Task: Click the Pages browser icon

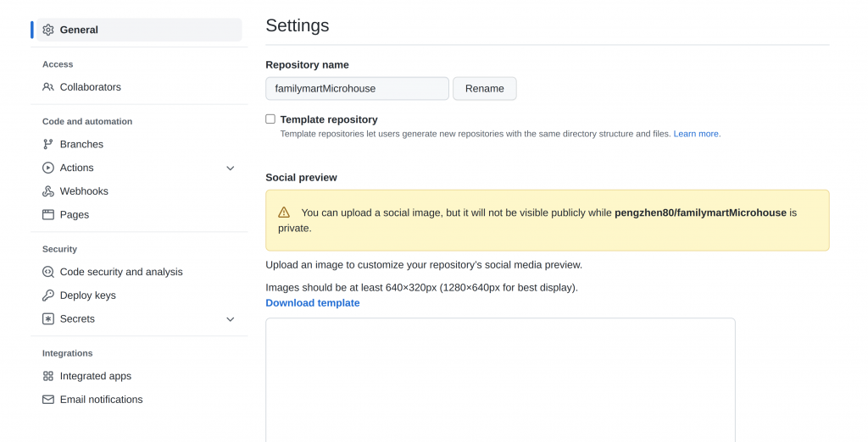Action: (48, 215)
